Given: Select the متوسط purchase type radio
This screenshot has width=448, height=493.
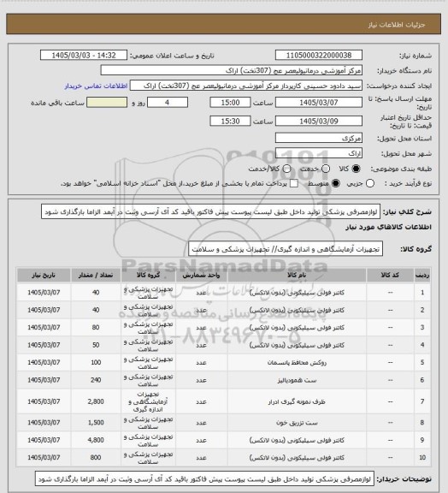Looking at the screenshot, I should [336, 184].
